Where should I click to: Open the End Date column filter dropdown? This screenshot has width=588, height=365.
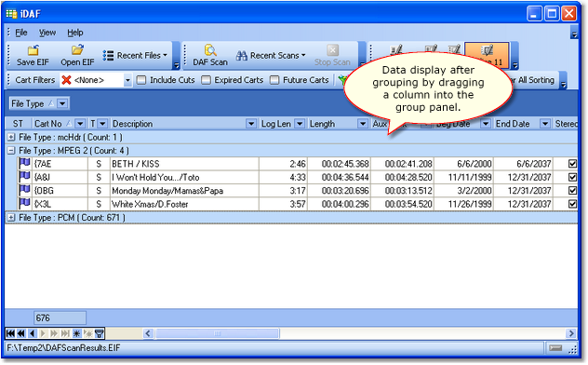(545, 124)
